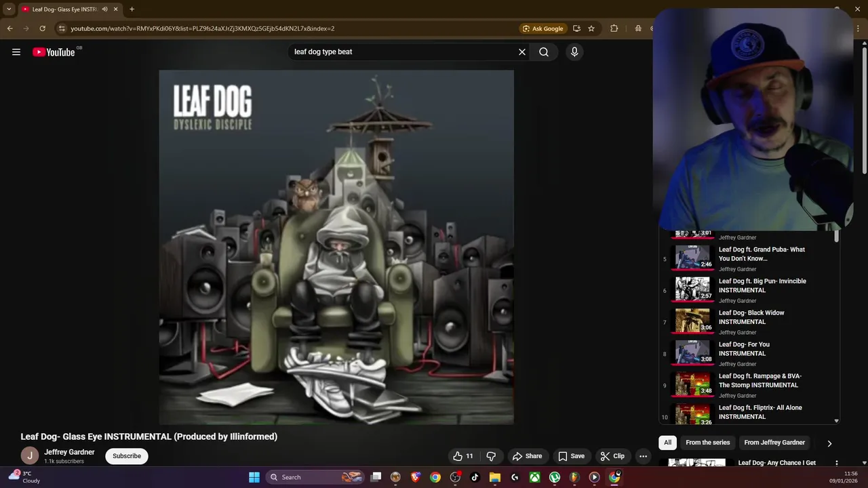Play Leaf Dog- Black Widow INSTRUMENTAL

click(x=749, y=322)
